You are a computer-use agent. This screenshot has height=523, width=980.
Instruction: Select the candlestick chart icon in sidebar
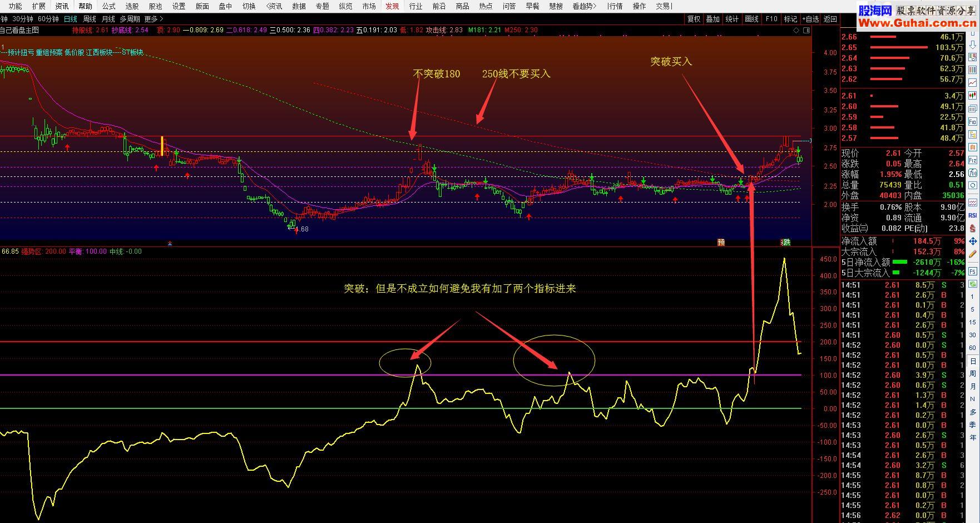coord(973,95)
